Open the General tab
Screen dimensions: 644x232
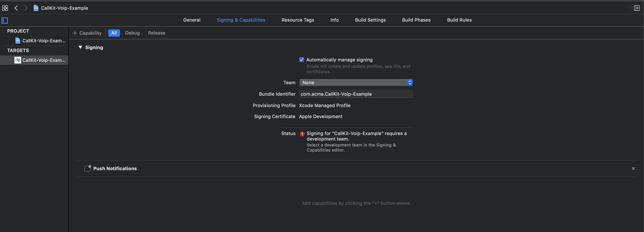click(192, 20)
